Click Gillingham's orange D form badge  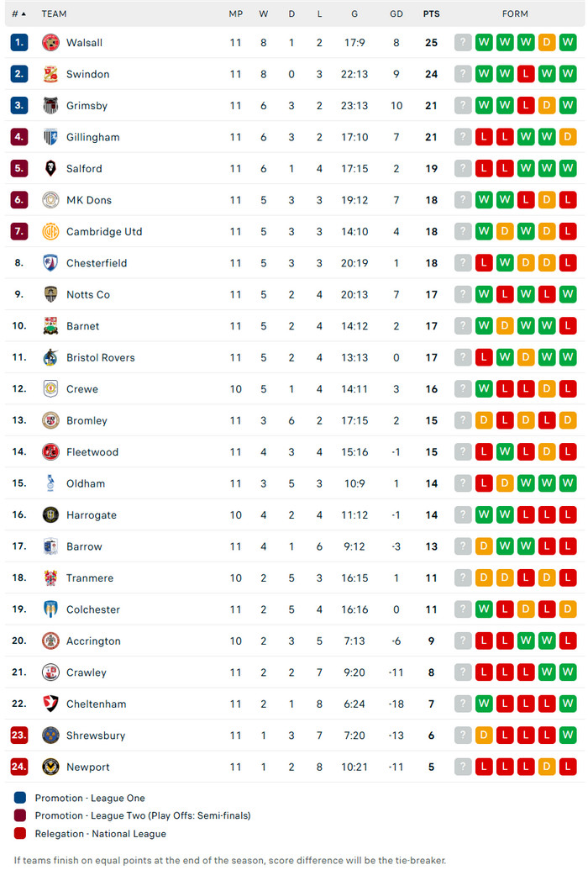[x=568, y=137]
